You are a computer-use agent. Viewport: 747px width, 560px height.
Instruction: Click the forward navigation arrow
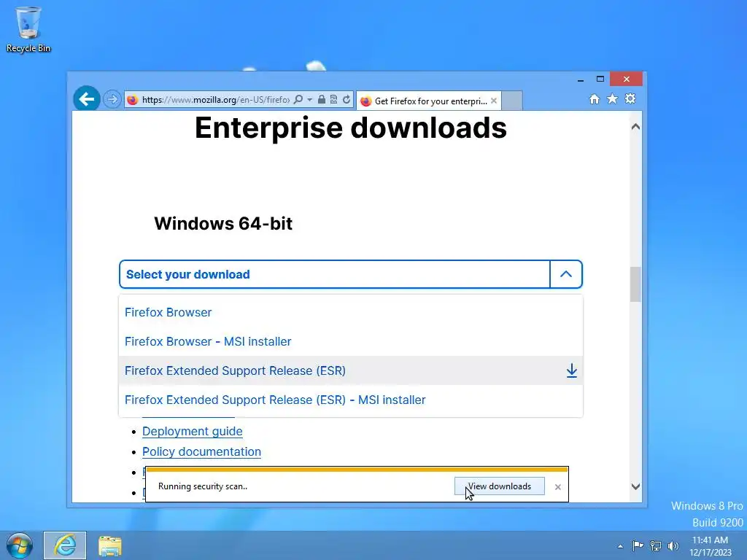112,99
